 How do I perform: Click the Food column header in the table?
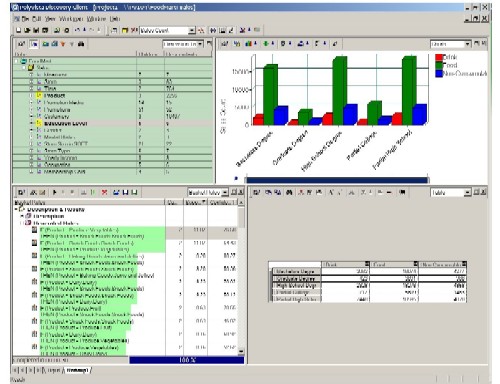(x=394, y=264)
